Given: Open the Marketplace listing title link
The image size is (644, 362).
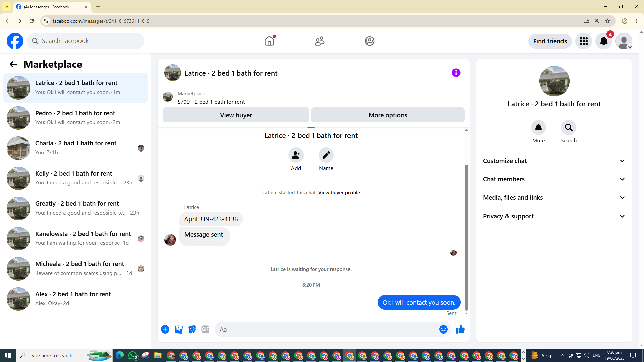Looking at the screenshot, I should (x=211, y=102).
